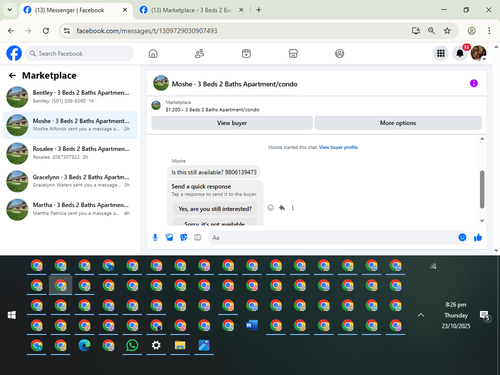Click chat scroll down arrow
The width and height of the screenshot is (500, 375).
[482, 221]
